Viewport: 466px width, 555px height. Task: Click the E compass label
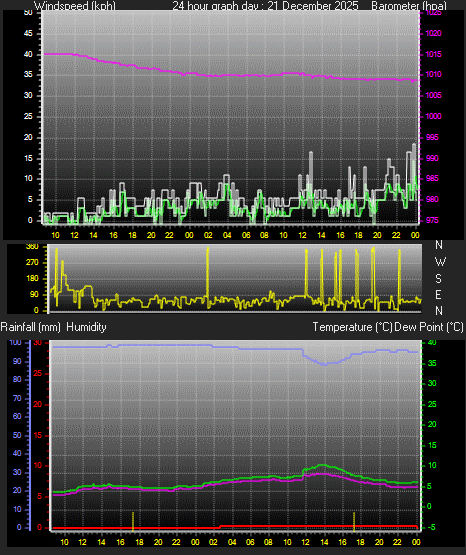438,294
